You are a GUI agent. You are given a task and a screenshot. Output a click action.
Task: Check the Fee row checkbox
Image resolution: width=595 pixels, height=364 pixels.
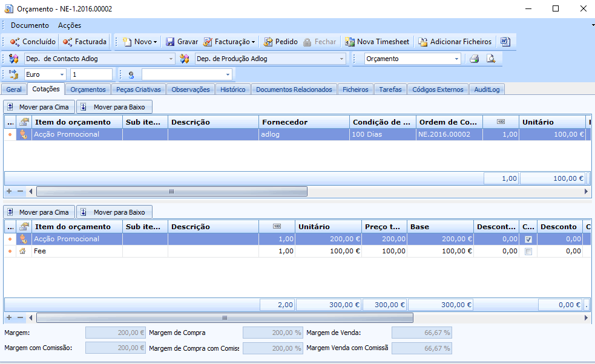pyautogui.click(x=528, y=252)
